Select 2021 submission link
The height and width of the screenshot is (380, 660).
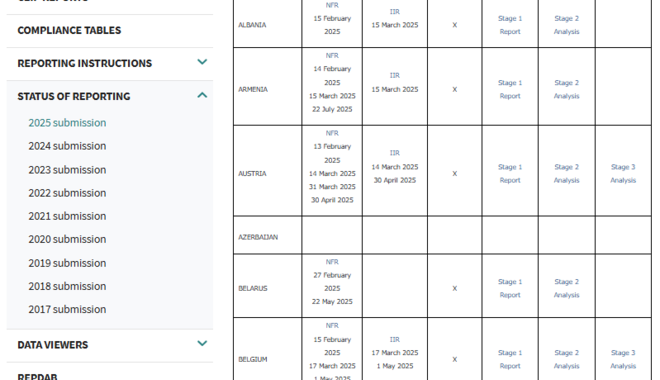pyautogui.click(x=67, y=216)
